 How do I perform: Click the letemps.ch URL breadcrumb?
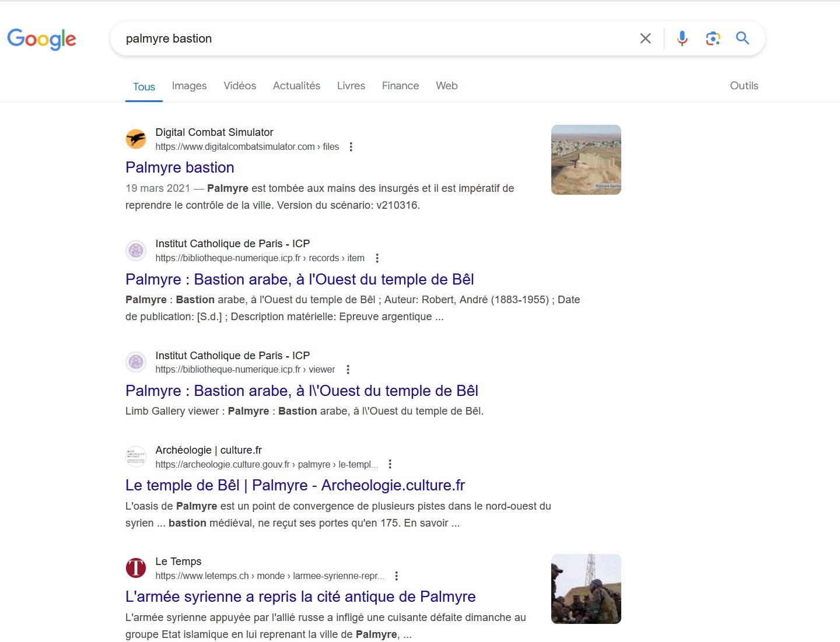270,576
